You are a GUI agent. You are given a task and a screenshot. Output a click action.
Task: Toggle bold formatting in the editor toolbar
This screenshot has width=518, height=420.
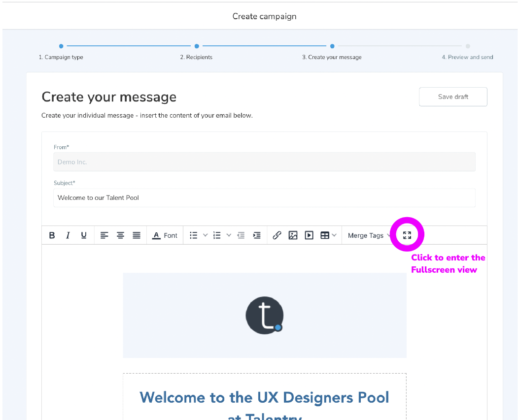[52, 235]
